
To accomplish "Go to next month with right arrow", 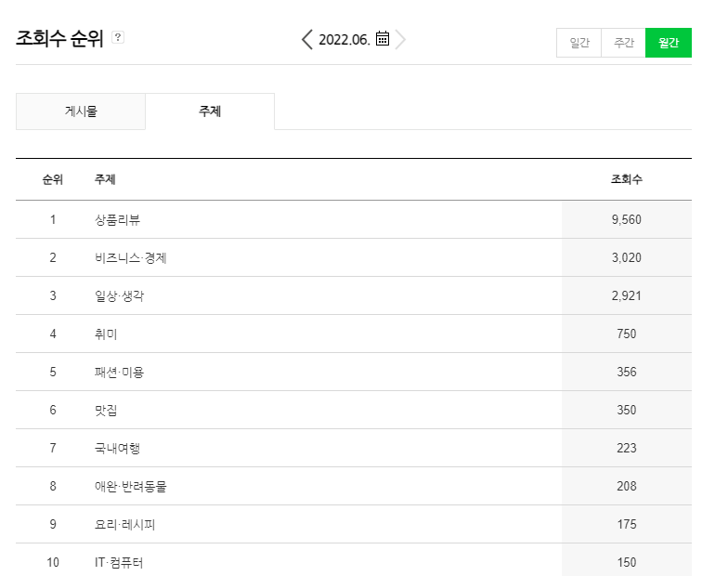I will (x=401, y=39).
